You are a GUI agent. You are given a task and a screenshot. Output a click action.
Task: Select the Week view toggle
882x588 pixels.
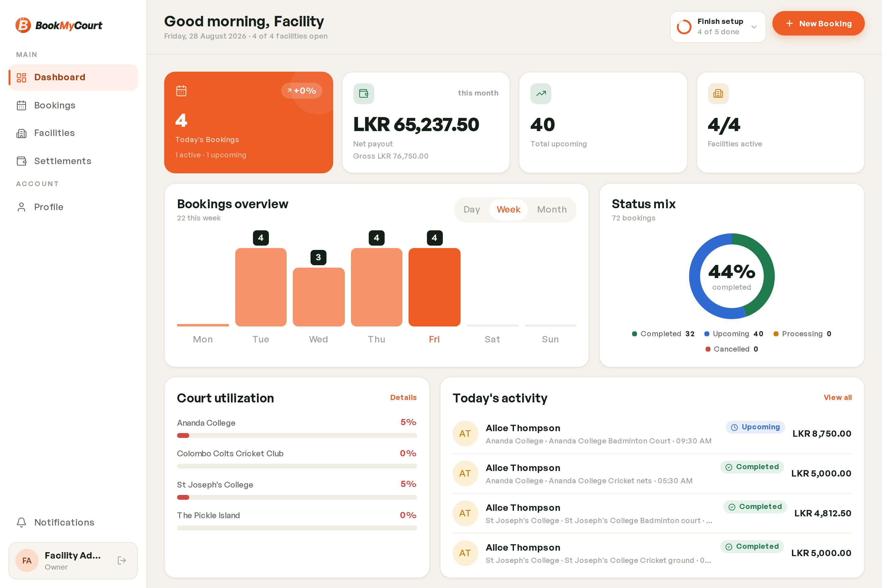pos(508,209)
